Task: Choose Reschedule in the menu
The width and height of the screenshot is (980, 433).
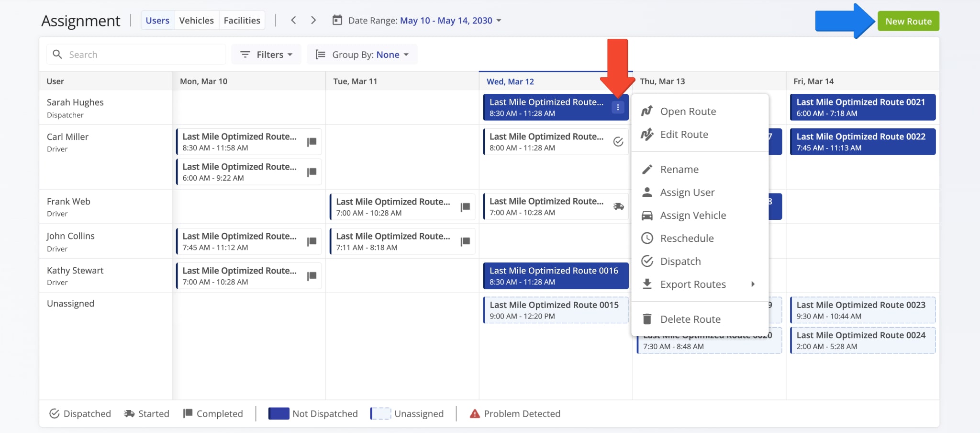Action: [x=700, y=238]
